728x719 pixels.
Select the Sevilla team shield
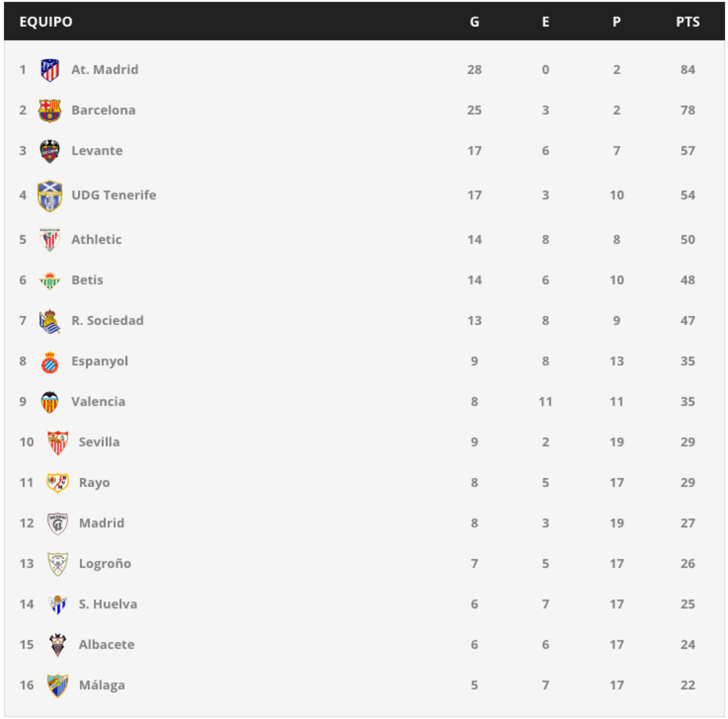(58, 442)
